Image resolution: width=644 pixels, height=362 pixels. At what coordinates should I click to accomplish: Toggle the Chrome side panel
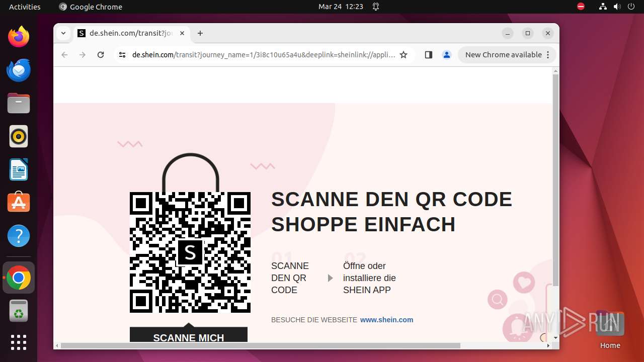pos(429,55)
